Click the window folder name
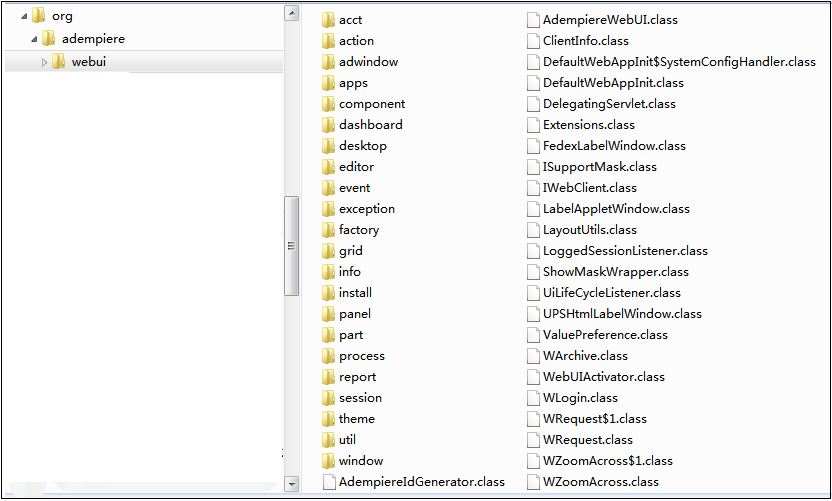This screenshot has height=501, width=832. coord(361,461)
